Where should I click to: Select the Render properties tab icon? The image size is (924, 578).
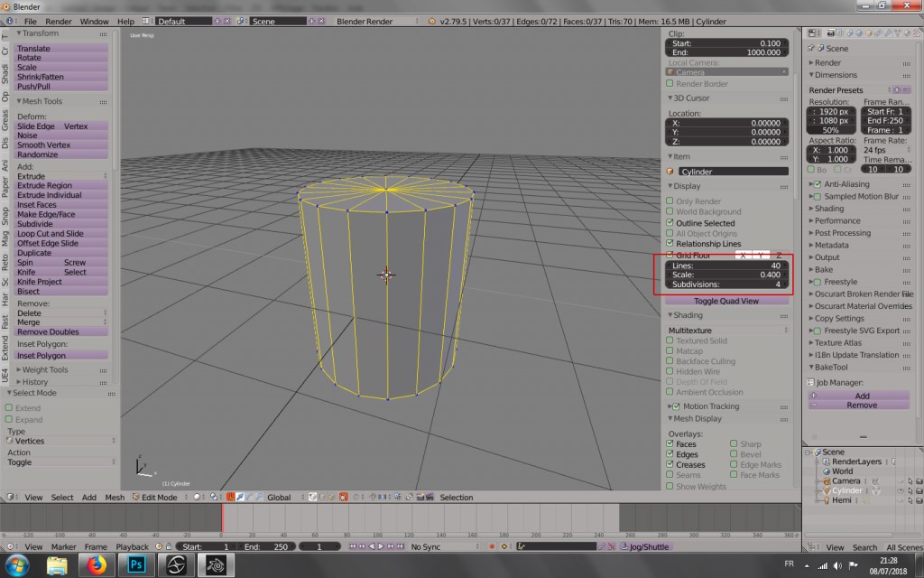click(829, 33)
